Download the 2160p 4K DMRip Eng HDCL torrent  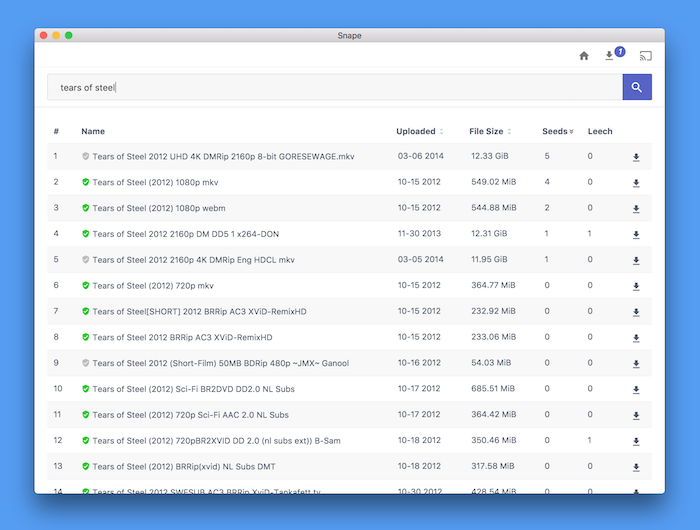click(636, 260)
